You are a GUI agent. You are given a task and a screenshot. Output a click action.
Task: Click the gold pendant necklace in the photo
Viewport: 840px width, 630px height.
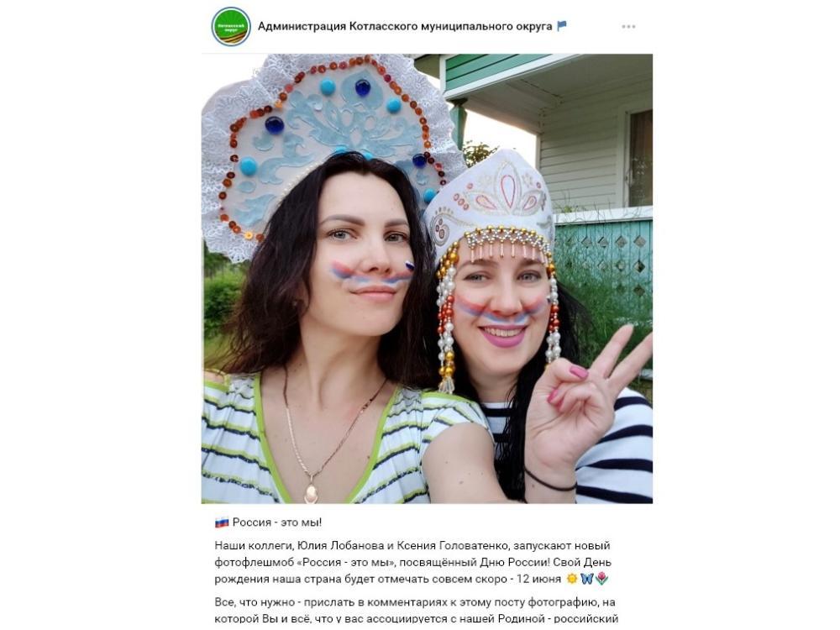312,491
